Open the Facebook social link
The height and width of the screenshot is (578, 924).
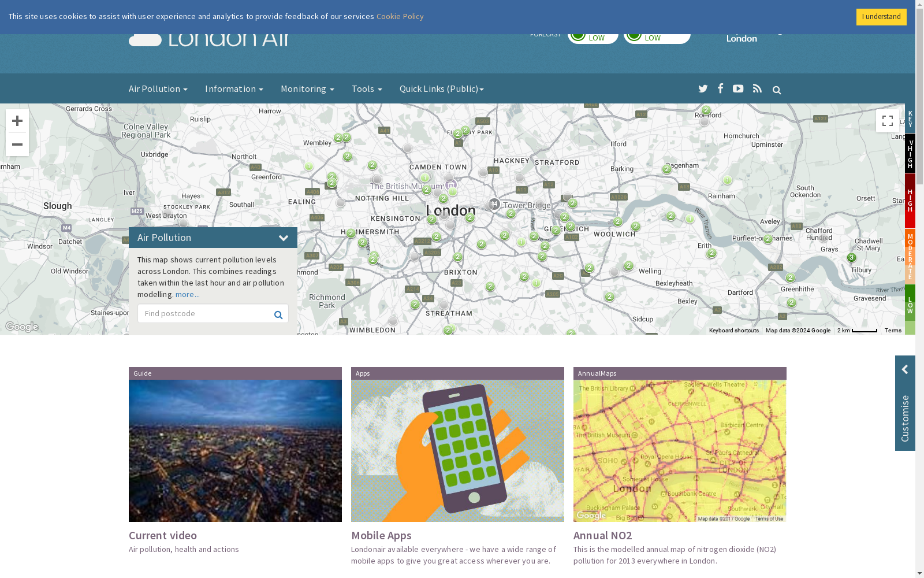coord(720,88)
